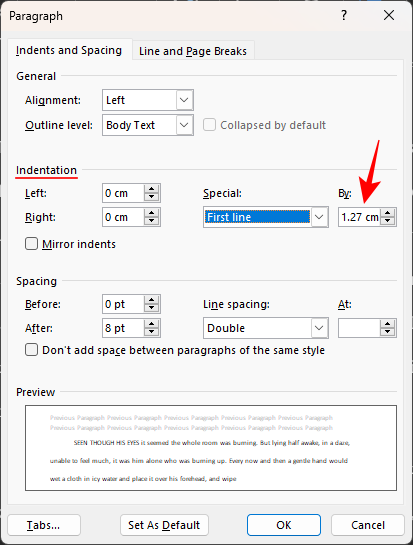Viewport: 413px width, 545px height.
Task: Tick Don't add space between paragraphs checkbox
Action: [32, 350]
